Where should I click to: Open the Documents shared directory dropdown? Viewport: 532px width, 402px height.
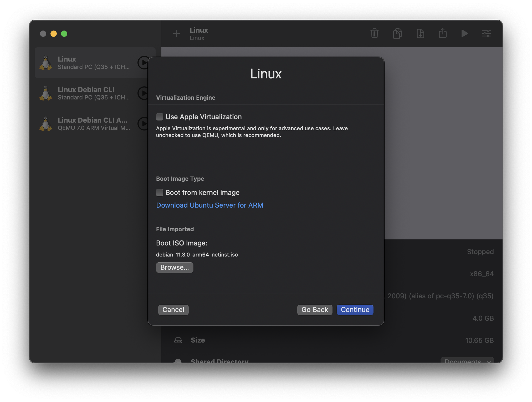point(467,361)
